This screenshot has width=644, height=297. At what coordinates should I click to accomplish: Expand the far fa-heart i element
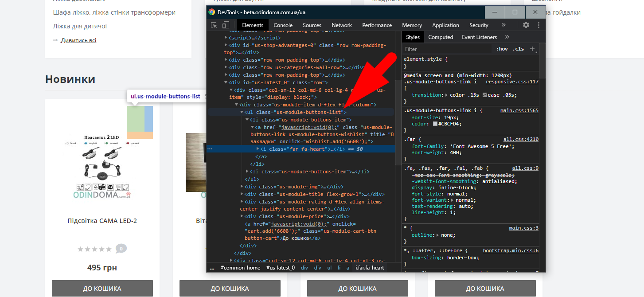click(x=258, y=149)
